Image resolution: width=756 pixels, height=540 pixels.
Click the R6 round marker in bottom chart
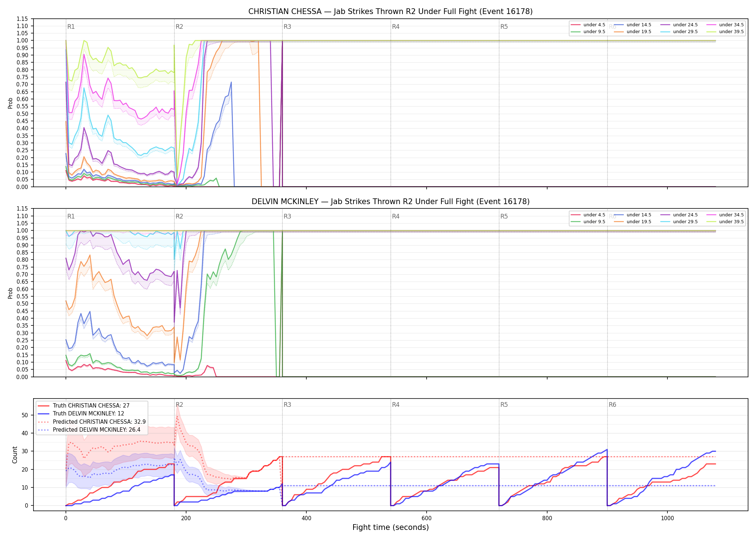click(x=612, y=405)
